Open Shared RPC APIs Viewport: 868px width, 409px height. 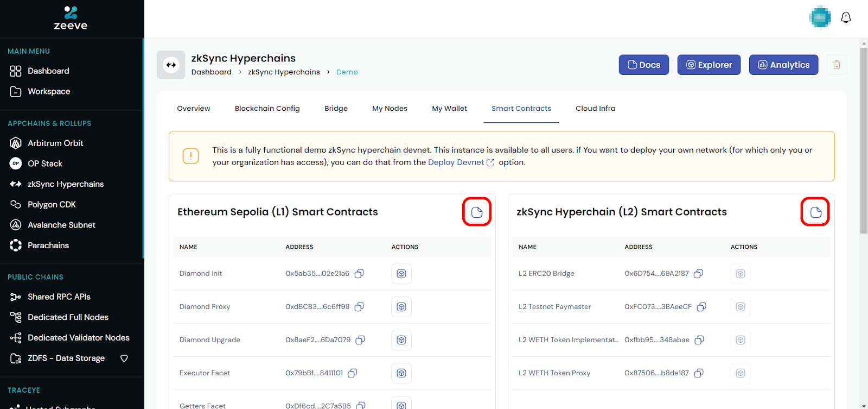[x=59, y=297]
